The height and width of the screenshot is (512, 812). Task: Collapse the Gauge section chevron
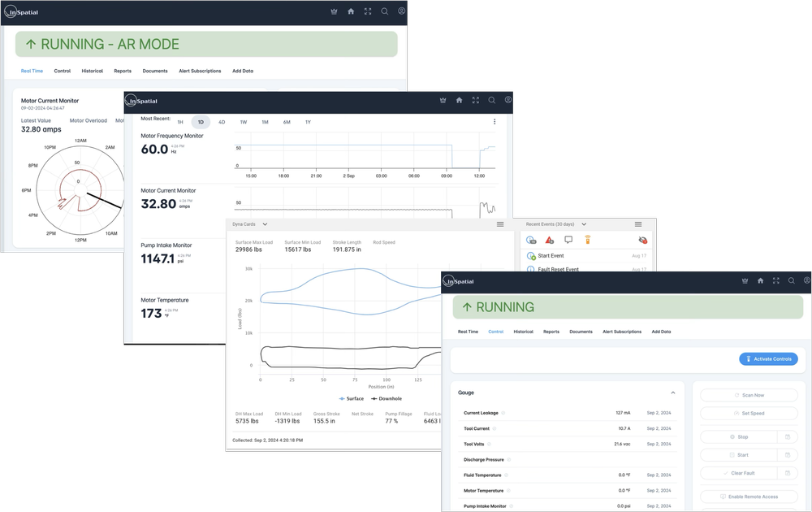672,393
